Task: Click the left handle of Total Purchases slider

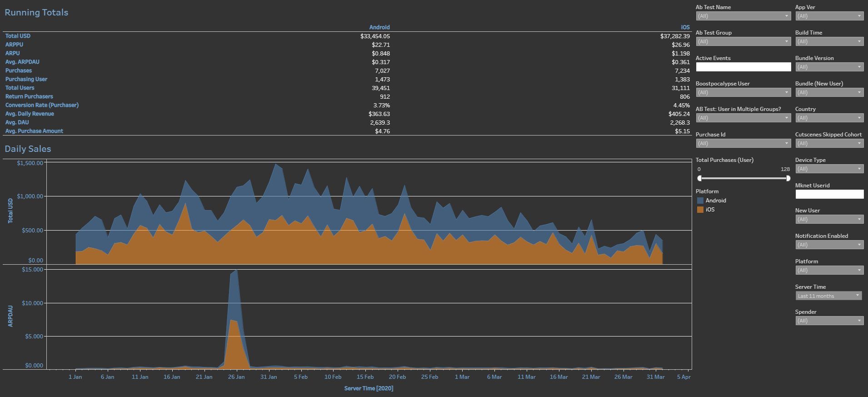Action: [x=700, y=178]
